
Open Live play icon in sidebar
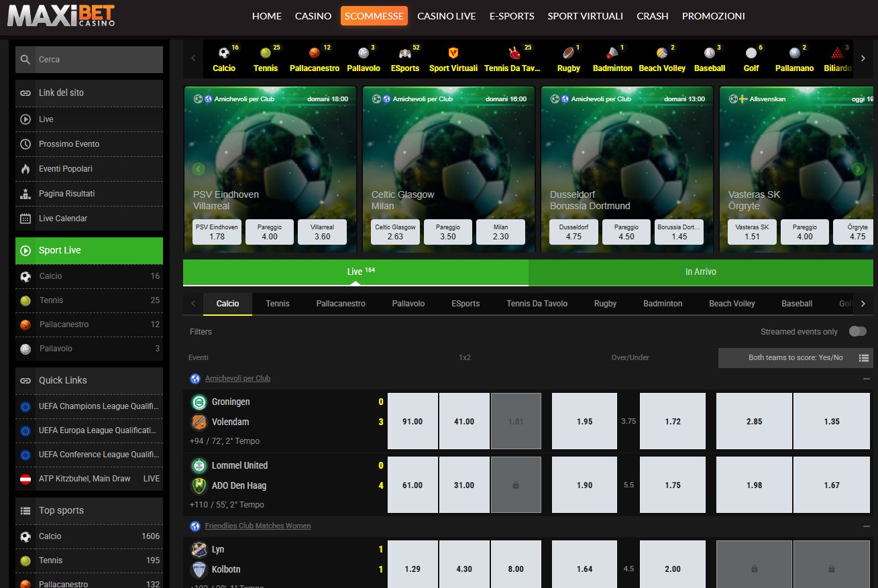[25, 119]
